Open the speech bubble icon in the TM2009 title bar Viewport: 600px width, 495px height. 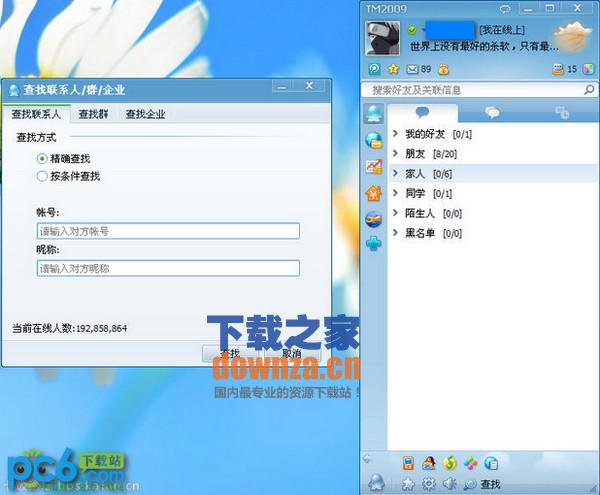pos(505,9)
